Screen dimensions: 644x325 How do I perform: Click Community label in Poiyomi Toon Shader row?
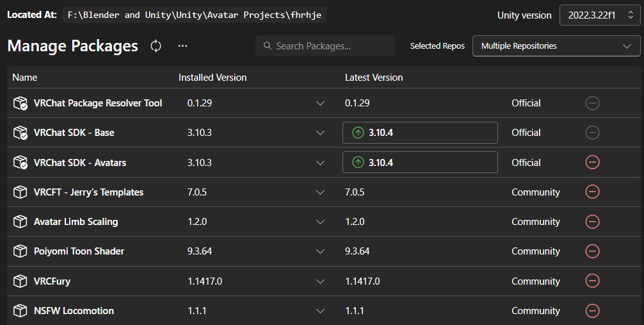coord(536,251)
